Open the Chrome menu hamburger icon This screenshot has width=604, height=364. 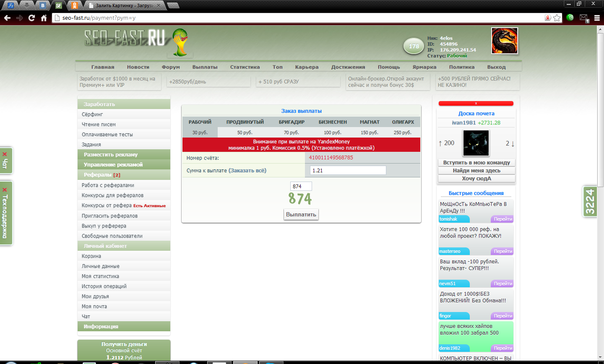click(x=597, y=18)
